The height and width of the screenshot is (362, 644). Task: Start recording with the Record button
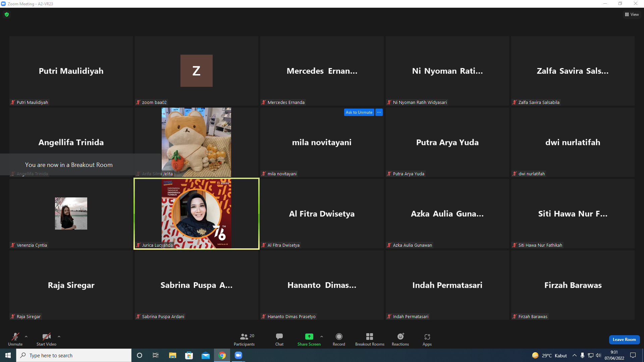[x=339, y=339]
